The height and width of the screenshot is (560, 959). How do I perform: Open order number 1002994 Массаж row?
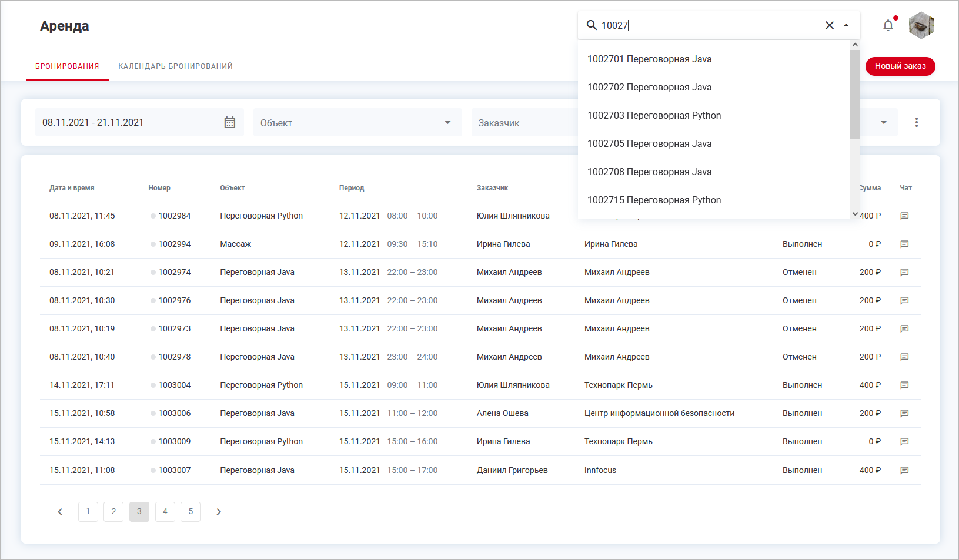[175, 244]
